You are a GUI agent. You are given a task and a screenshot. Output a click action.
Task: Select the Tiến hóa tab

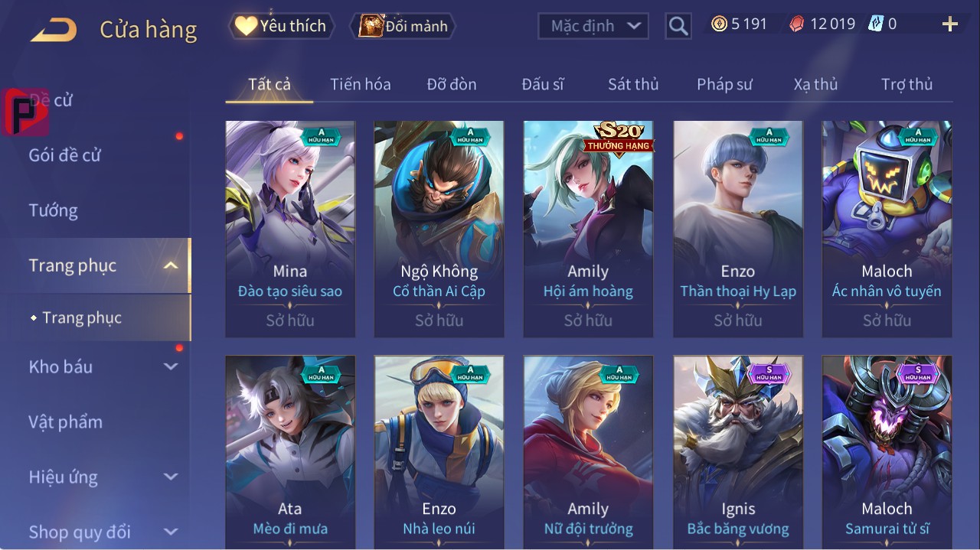coord(361,84)
